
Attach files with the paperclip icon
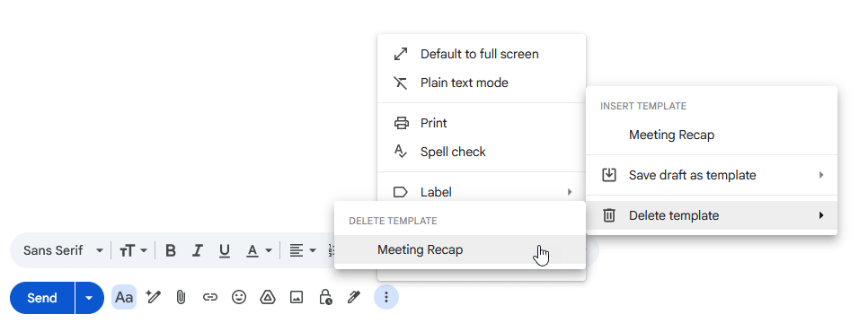pyautogui.click(x=181, y=298)
